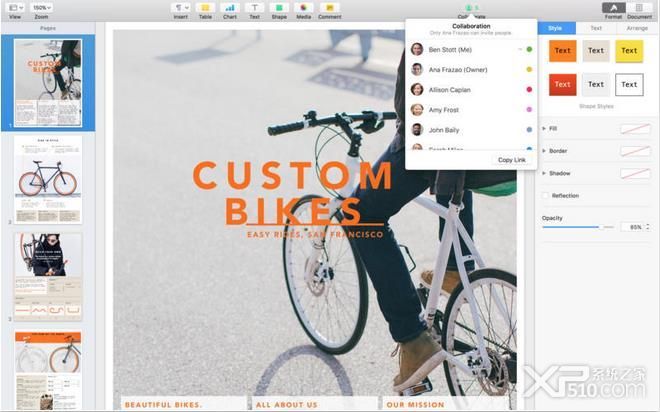This screenshot has height=412, width=660.
Task: Open the Media browser icon
Action: click(303, 8)
